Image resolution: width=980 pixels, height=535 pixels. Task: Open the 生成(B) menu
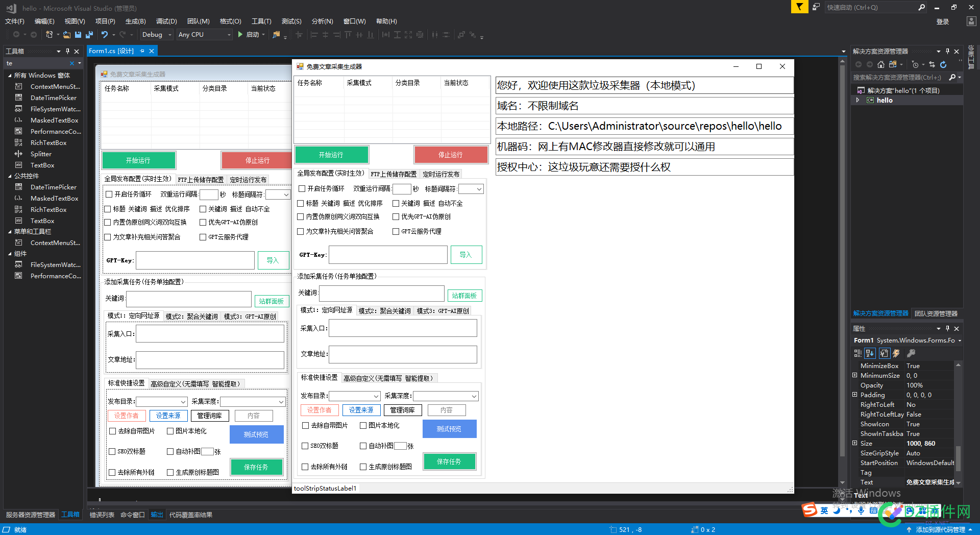135,21
